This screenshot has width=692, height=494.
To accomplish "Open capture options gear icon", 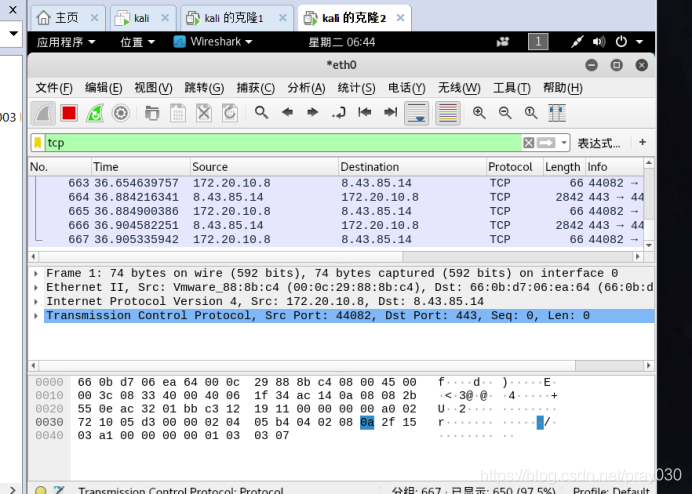I will [120, 113].
